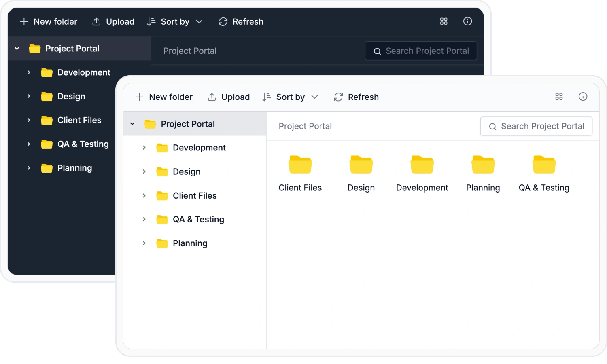Click New folder in the light window toolbar
The width and height of the screenshot is (607, 364).
tap(164, 97)
